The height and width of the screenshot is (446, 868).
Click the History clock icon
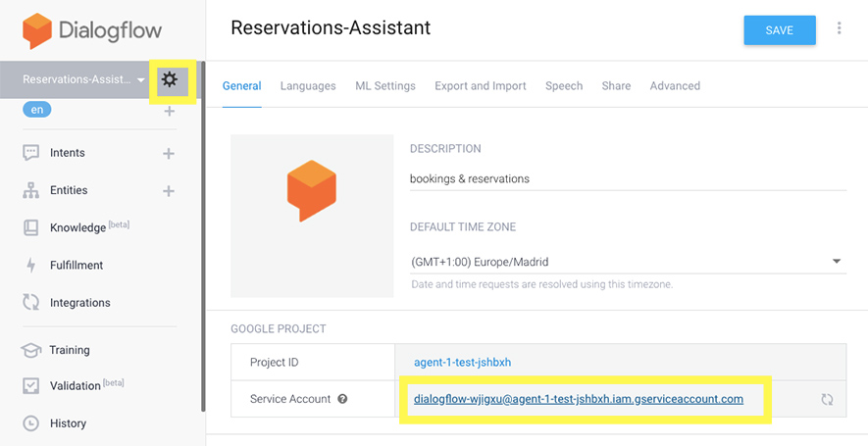[x=31, y=423]
